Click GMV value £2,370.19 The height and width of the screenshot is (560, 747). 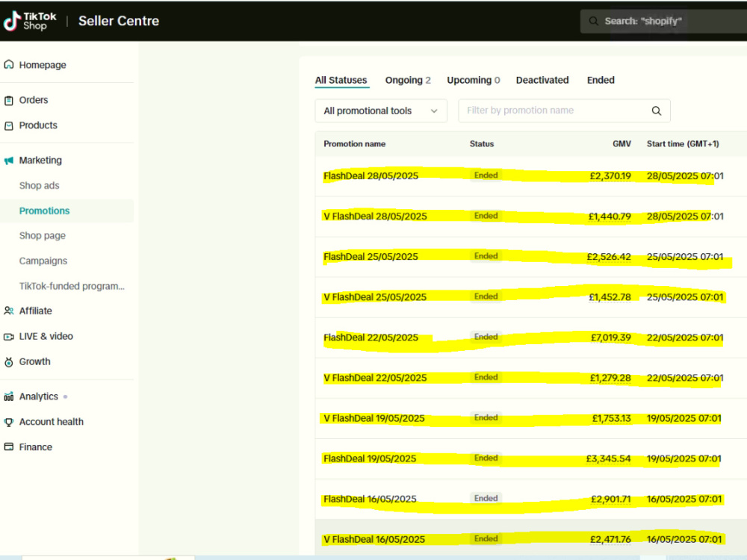[x=610, y=176]
